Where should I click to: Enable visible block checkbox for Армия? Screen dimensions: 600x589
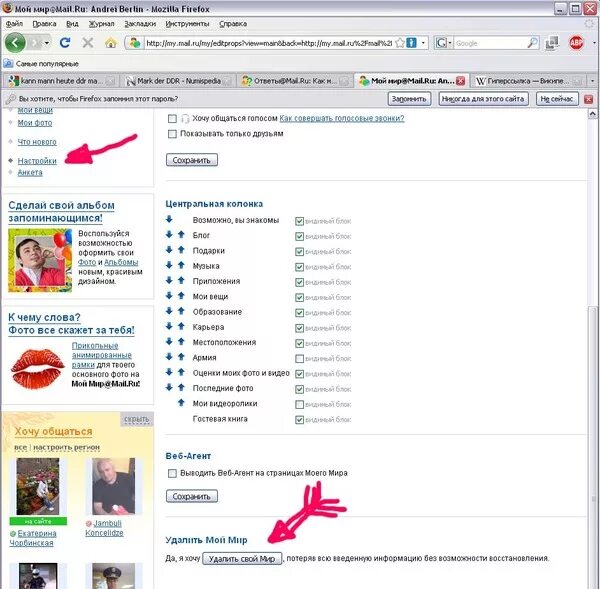[x=300, y=359]
